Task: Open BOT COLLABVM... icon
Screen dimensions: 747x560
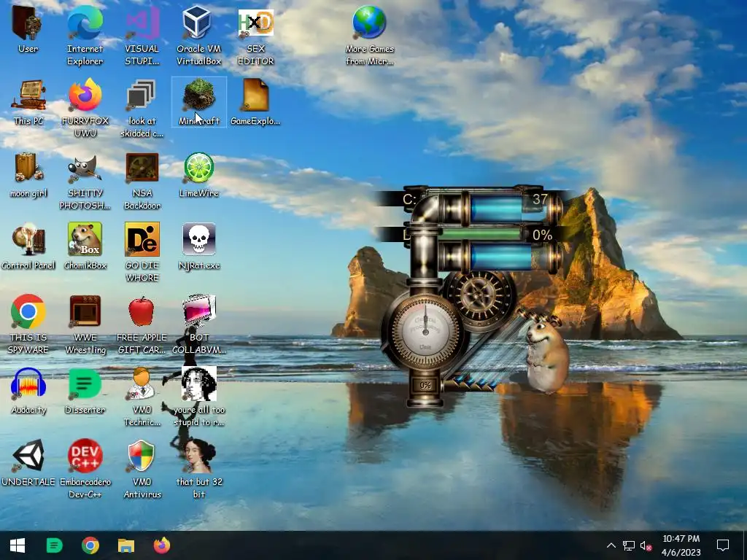Action: click(x=199, y=312)
